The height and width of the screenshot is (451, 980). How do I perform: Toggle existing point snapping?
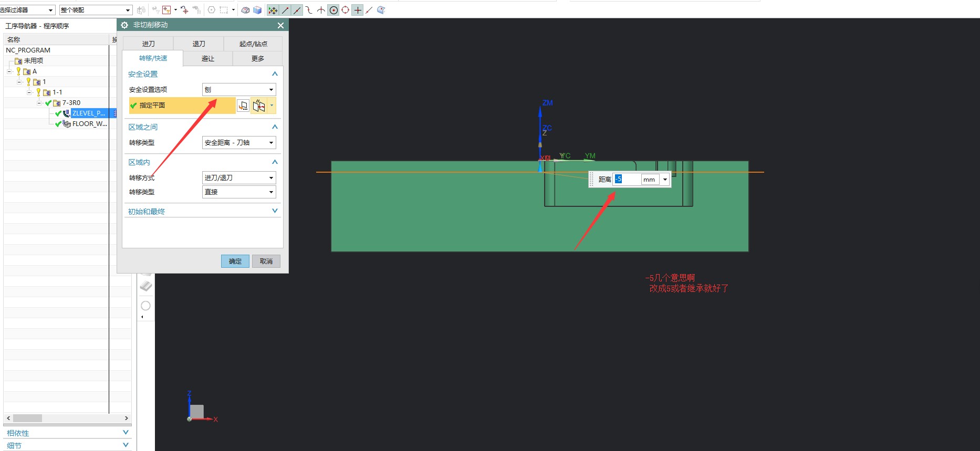(357, 10)
